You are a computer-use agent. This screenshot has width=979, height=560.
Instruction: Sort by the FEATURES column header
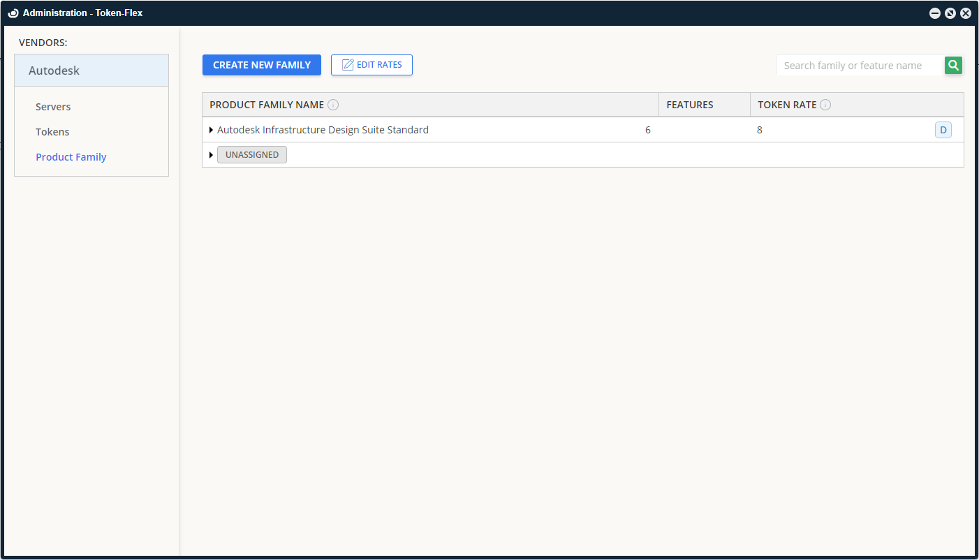click(x=690, y=104)
